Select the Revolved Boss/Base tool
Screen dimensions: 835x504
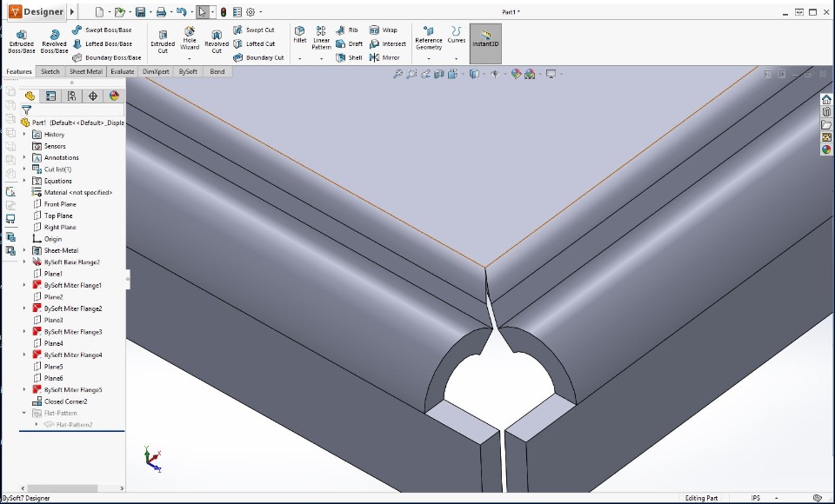click(x=54, y=42)
